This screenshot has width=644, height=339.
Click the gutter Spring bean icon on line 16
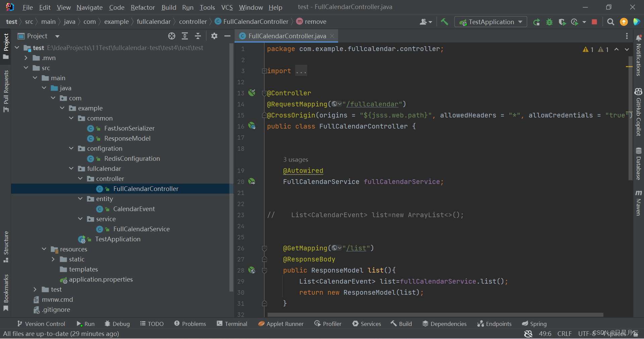[x=252, y=126]
